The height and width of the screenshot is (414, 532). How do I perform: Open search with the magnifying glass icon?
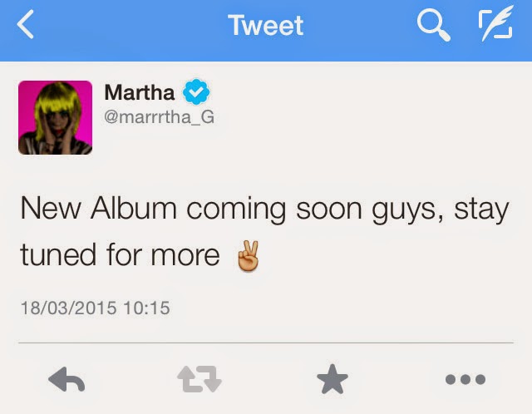(433, 25)
